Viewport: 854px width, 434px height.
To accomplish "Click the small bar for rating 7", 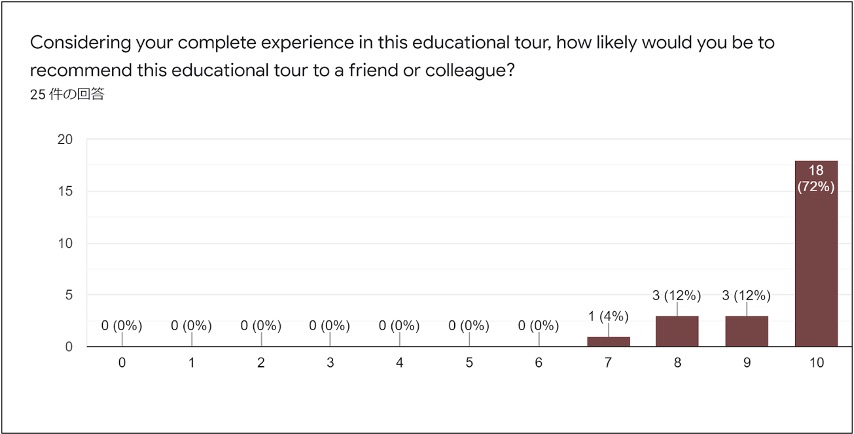I will click(x=608, y=341).
